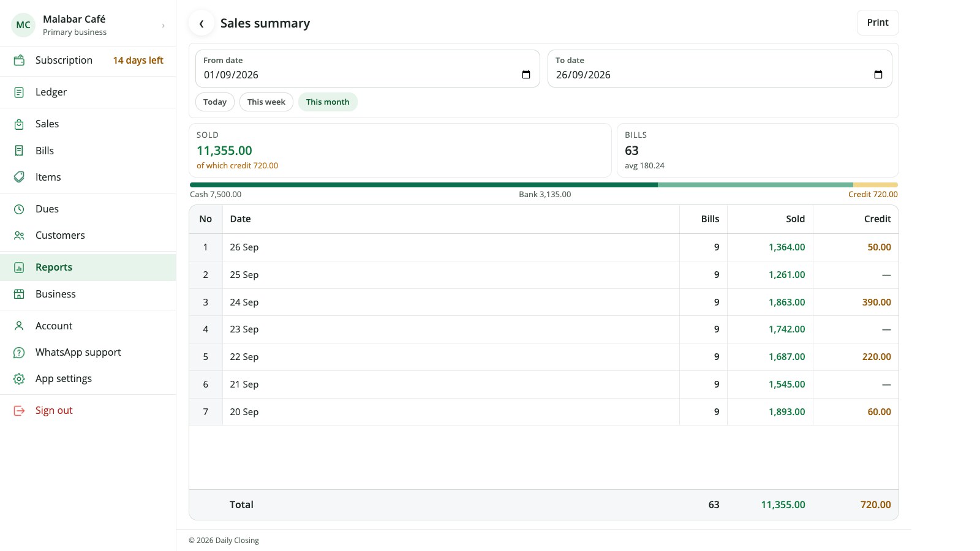Click the Dues clock icon
The width and height of the screenshot is (980, 551).
click(x=19, y=209)
